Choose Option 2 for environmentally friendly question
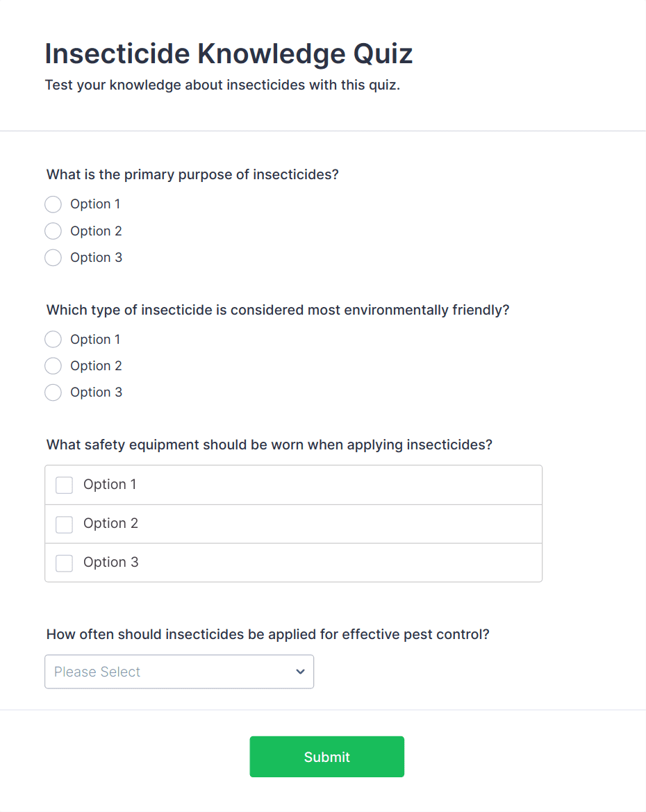 coord(53,366)
